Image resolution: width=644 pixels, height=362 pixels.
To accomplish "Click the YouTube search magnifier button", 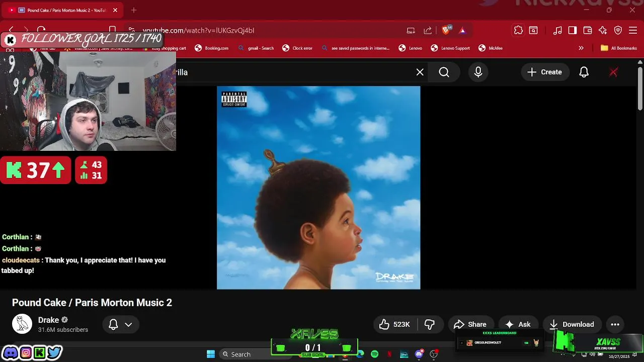I will click(444, 72).
